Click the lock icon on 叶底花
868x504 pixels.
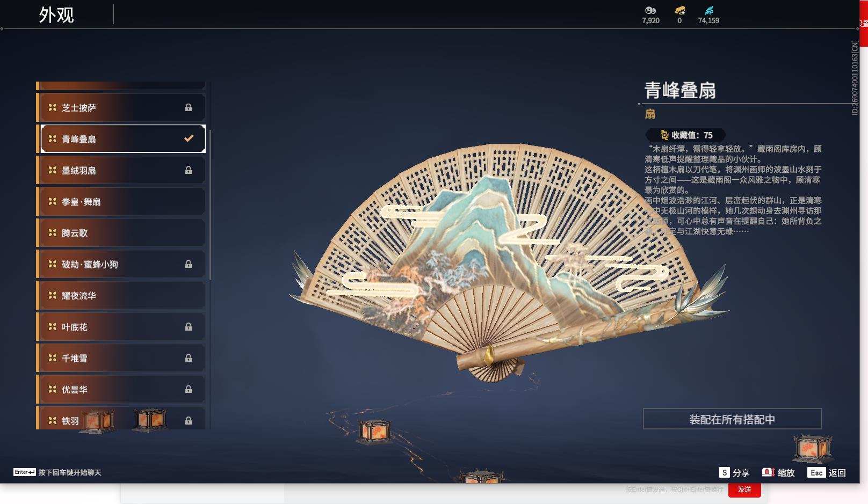pos(188,326)
